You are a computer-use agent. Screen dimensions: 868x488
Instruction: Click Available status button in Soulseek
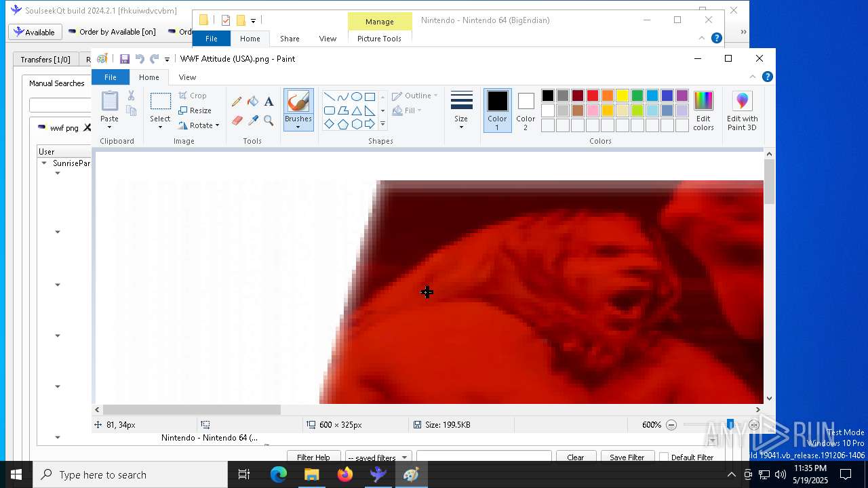pos(35,32)
